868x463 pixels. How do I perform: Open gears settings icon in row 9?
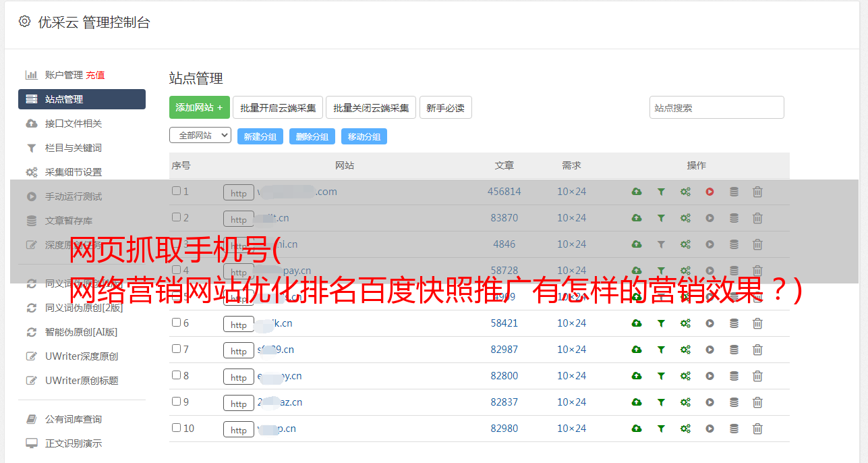(x=685, y=402)
